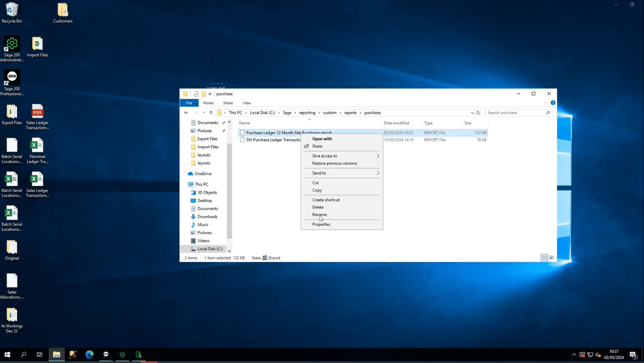Screen dimensions: 644x363
Task: Open the Home ribbon tab
Action: [x=208, y=103]
